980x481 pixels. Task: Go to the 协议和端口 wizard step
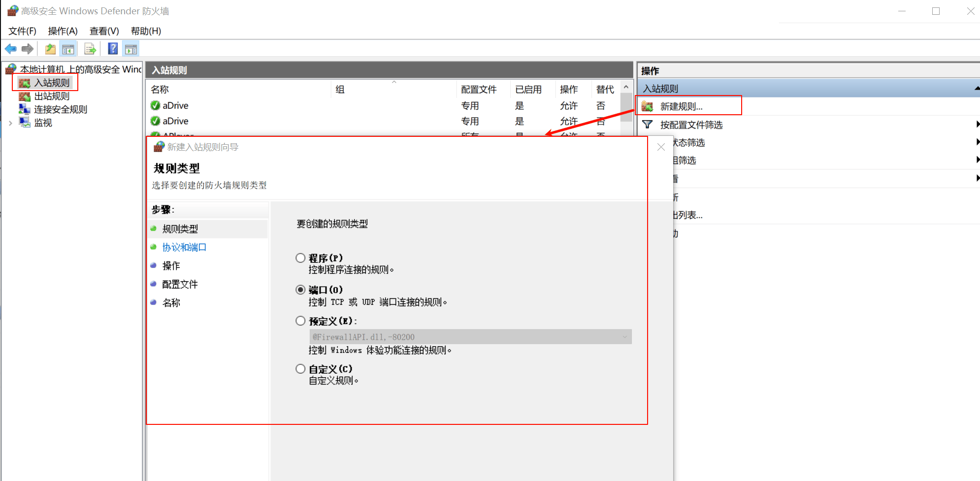click(184, 247)
